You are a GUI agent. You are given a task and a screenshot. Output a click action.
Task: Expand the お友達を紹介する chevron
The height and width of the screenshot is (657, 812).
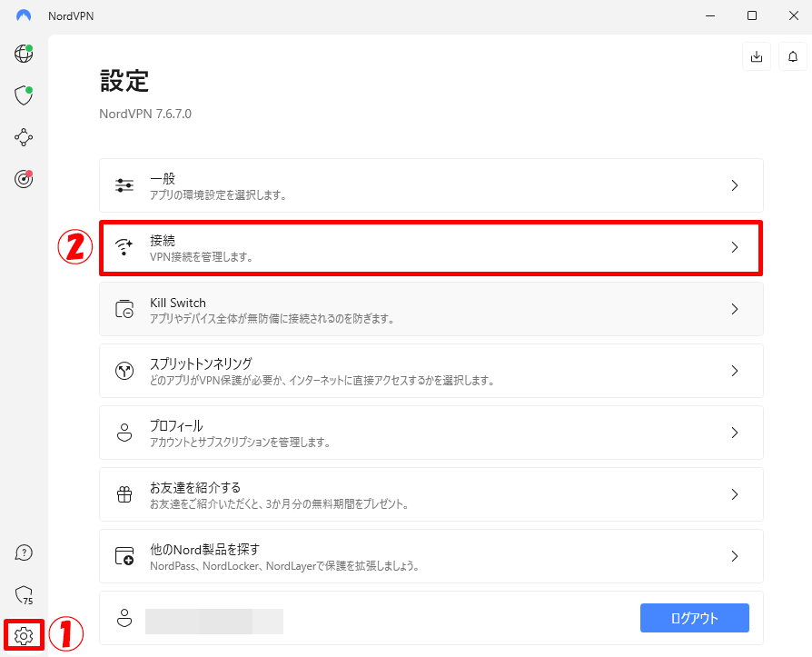[734, 494]
